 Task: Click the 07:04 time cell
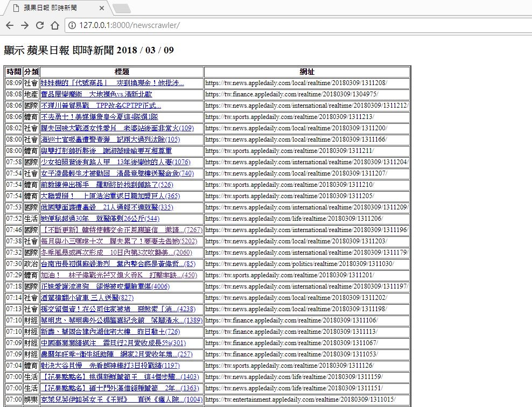[x=14, y=366]
